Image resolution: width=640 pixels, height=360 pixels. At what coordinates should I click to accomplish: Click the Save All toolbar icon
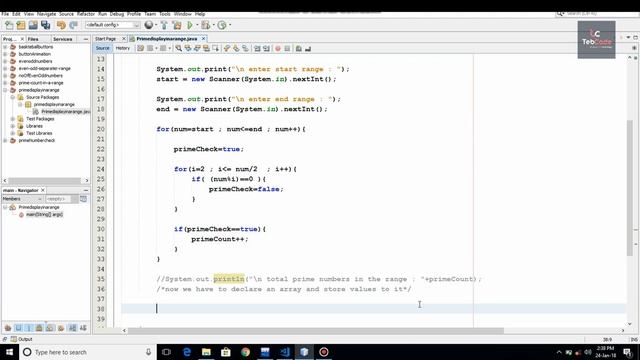click(x=45, y=25)
